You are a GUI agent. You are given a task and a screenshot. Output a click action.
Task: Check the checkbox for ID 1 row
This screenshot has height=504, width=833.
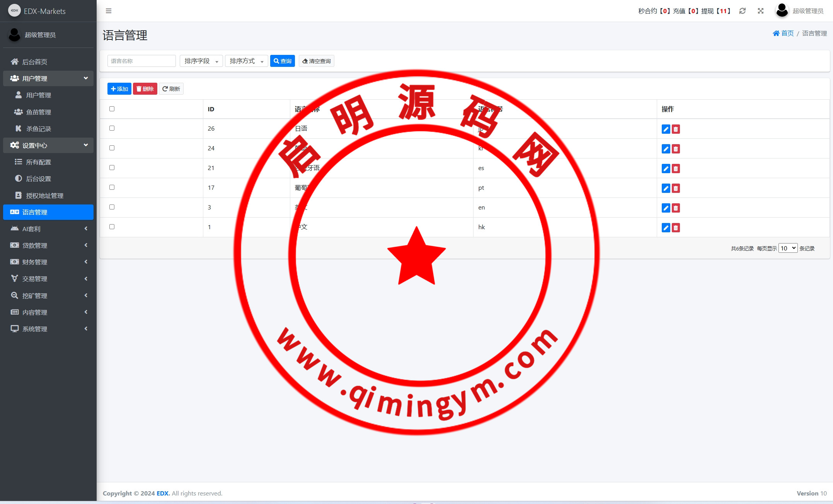click(112, 226)
